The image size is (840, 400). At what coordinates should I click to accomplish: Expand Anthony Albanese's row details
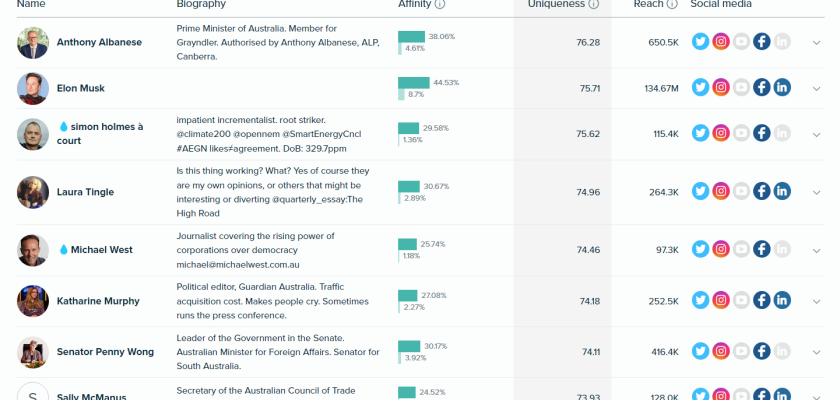coord(816,42)
